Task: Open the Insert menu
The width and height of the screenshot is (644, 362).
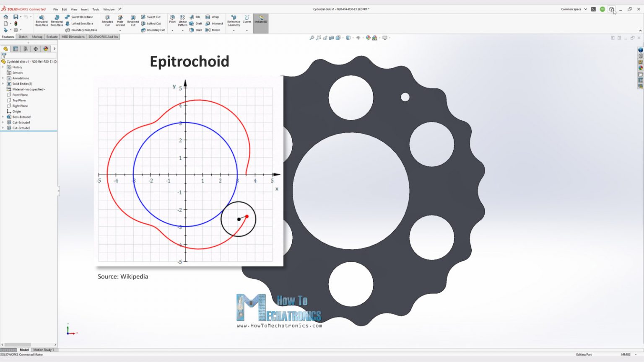Action: point(84,9)
